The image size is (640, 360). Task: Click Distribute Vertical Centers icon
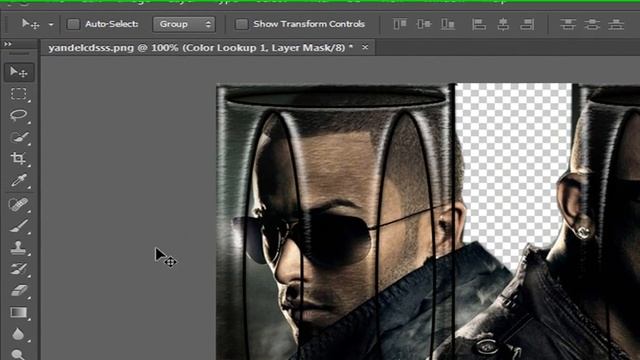click(592, 24)
